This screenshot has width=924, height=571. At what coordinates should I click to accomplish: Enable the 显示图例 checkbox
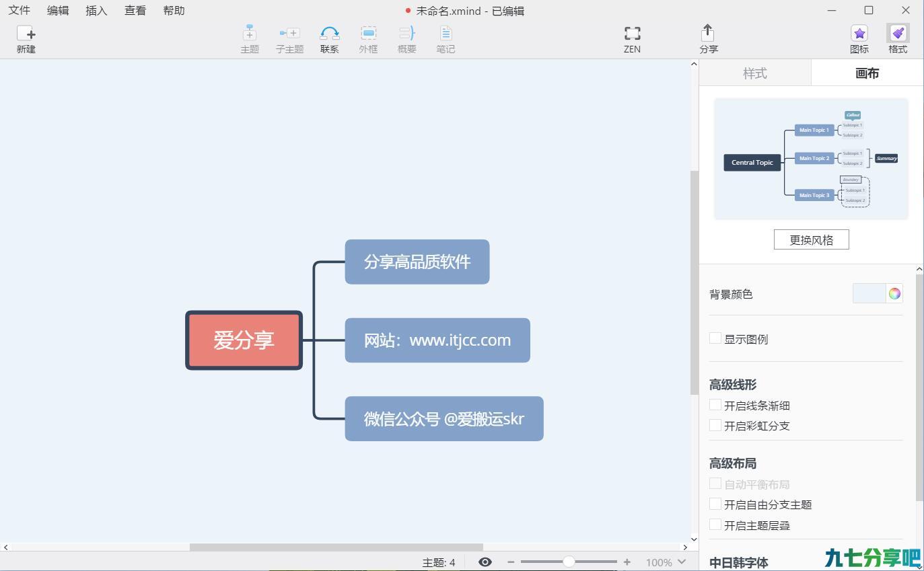[715, 338]
